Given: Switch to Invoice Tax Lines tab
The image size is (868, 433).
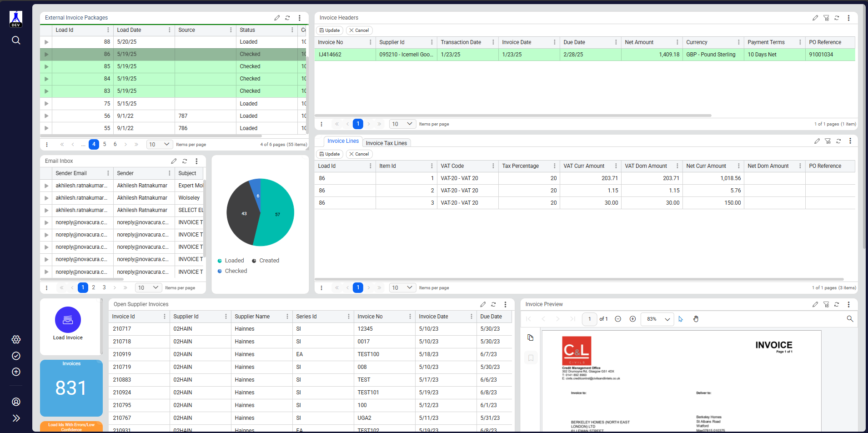Looking at the screenshot, I should (386, 143).
